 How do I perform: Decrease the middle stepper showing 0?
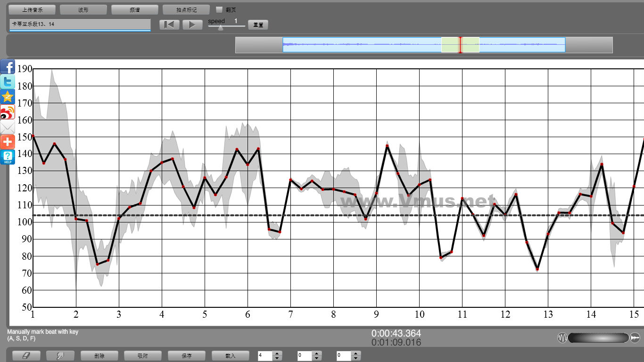coord(317,358)
